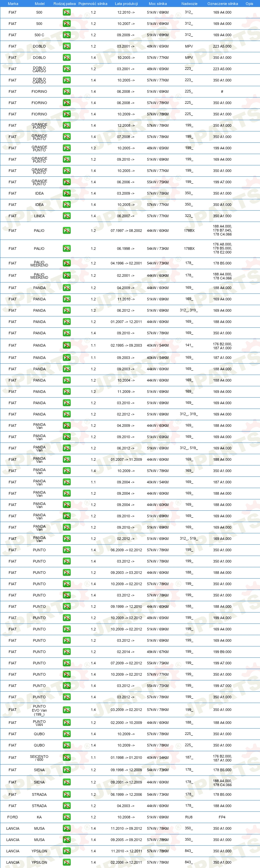Click the fuel icon for PALIO WEEKEND 04.1996
The width and height of the screenshot is (260, 868).
(x=67, y=263)
